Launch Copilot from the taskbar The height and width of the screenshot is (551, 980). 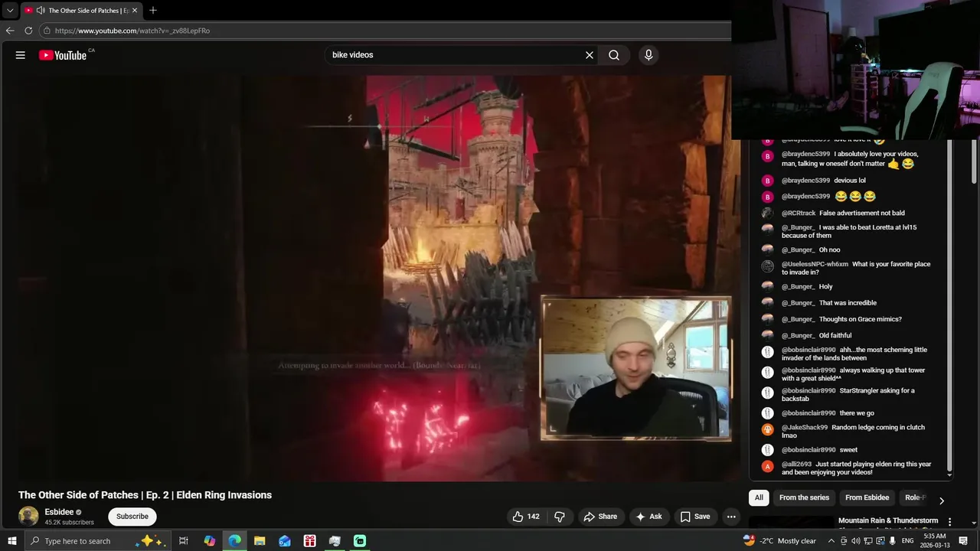pyautogui.click(x=210, y=541)
